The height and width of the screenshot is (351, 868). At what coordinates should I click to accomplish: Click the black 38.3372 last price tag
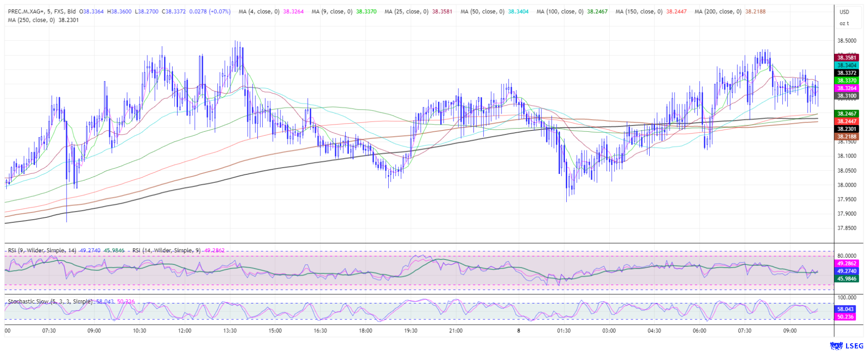click(846, 73)
